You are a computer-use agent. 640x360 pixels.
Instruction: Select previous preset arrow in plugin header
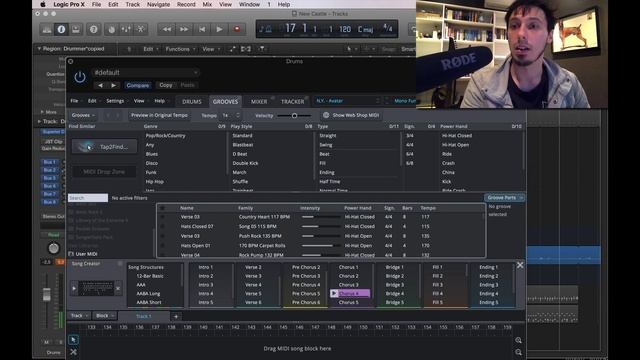(x=100, y=85)
